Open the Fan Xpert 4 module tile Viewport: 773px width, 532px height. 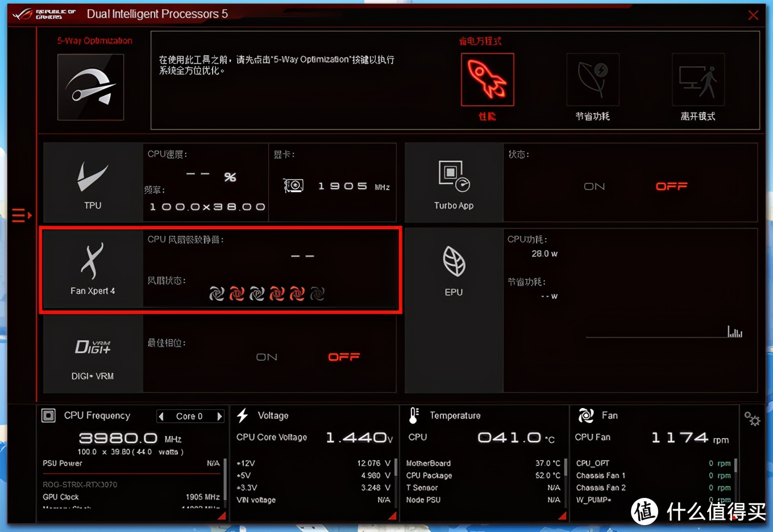point(93,269)
